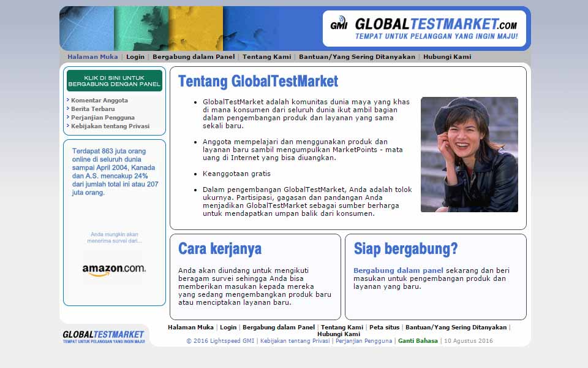This screenshot has height=368, width=588.
Task: Click the GMI globe logo icon
Action: tap(339, 23)
